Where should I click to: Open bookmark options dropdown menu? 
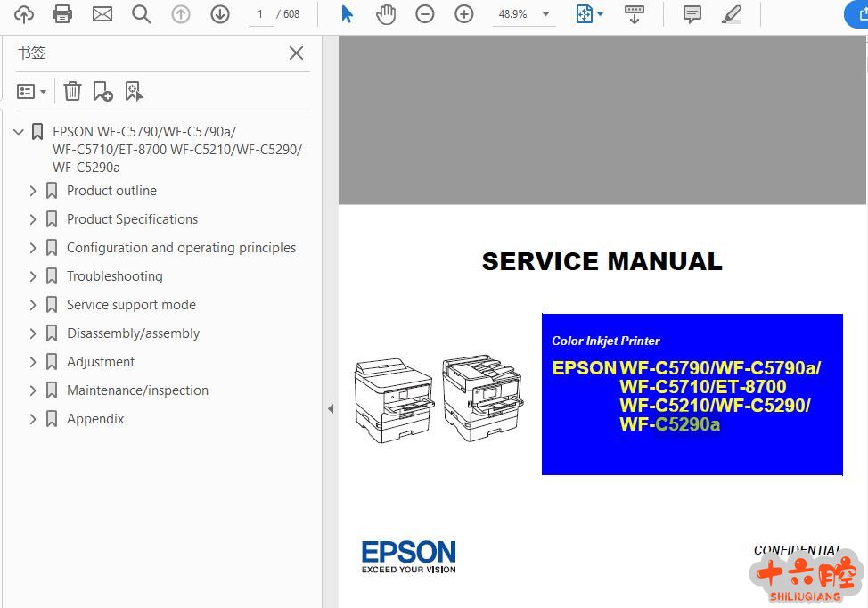coord(32,91)
